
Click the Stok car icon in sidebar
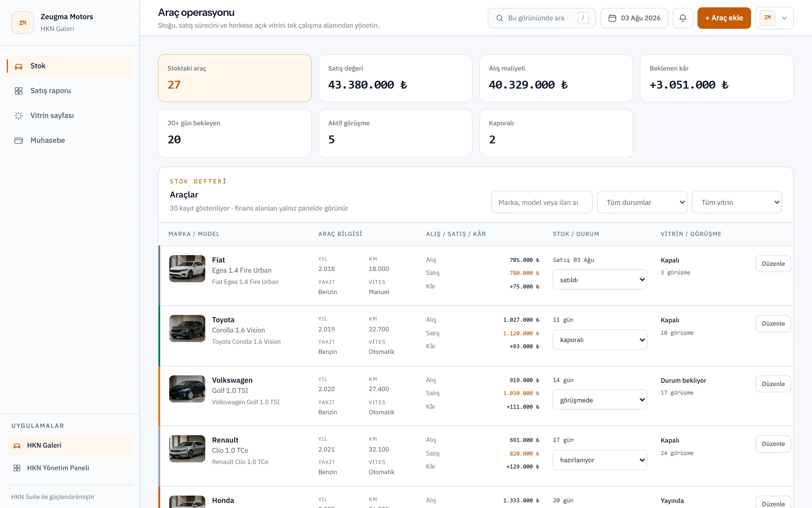[x=18, y=66]
